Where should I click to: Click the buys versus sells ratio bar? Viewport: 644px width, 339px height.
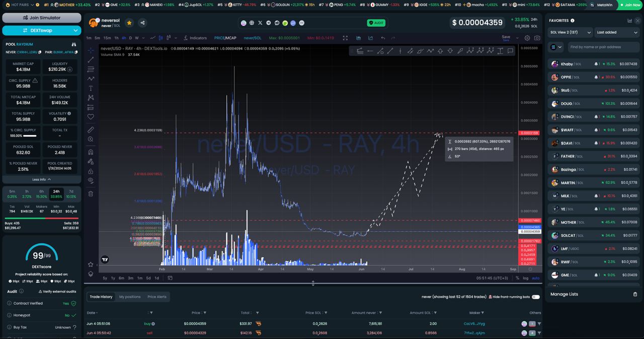tap(42, 218)
